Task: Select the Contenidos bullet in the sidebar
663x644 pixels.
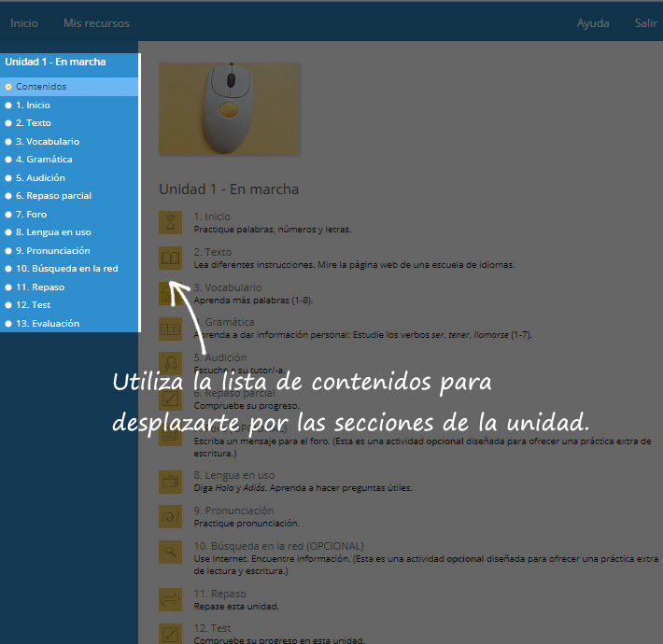Action: [x=8, y=87]
